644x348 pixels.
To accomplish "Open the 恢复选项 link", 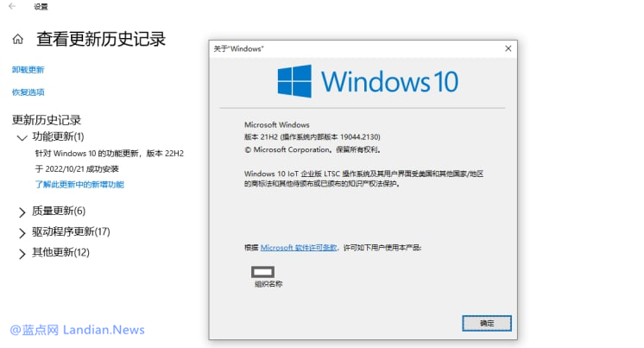I will pyautogui.click(x=28, y=92).
